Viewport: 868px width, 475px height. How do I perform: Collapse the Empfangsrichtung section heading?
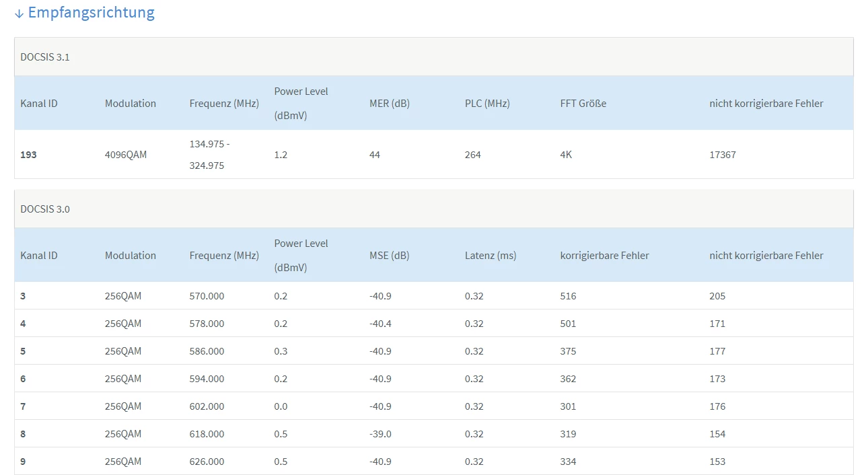click(x=91, y=13)
